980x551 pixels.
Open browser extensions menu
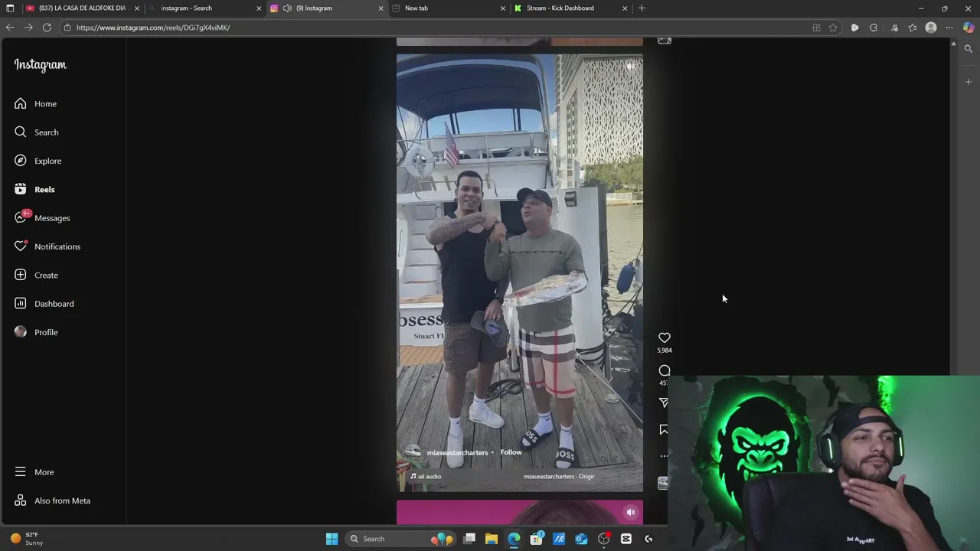click(x=874, y=28)
